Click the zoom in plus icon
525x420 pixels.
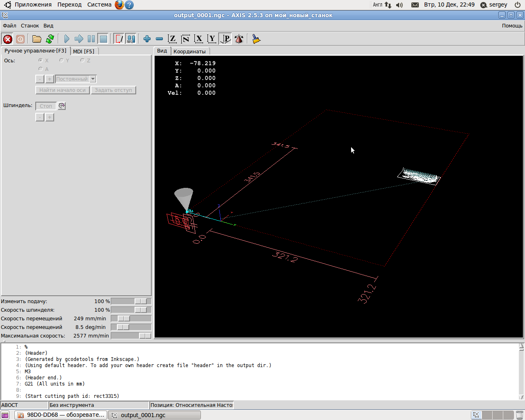(x=147, y=39)
